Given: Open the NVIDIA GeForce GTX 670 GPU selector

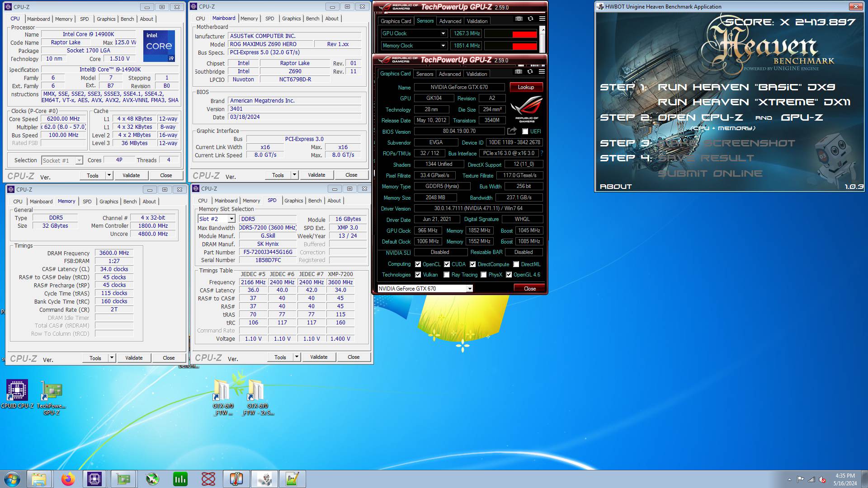Looking at the screenshot, I should tap(425, 289).
